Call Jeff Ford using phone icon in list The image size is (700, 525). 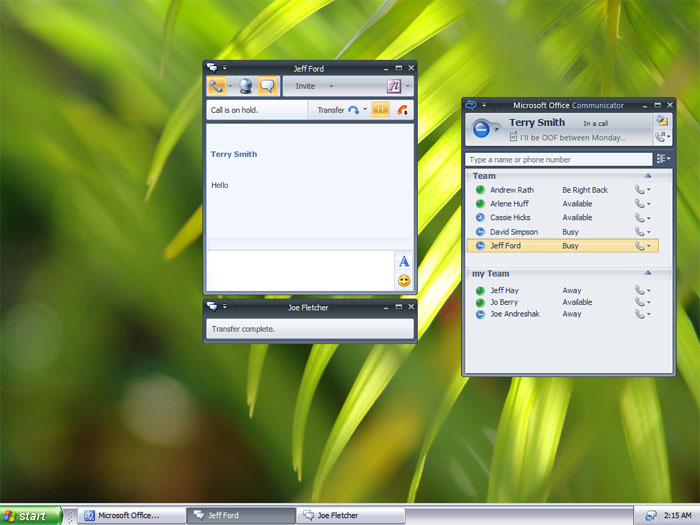(639, 246)
